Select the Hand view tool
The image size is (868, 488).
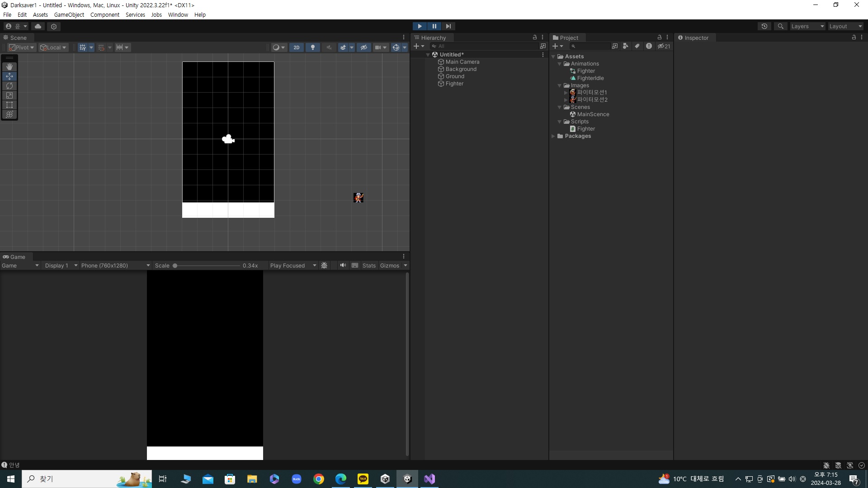(9, 67)
